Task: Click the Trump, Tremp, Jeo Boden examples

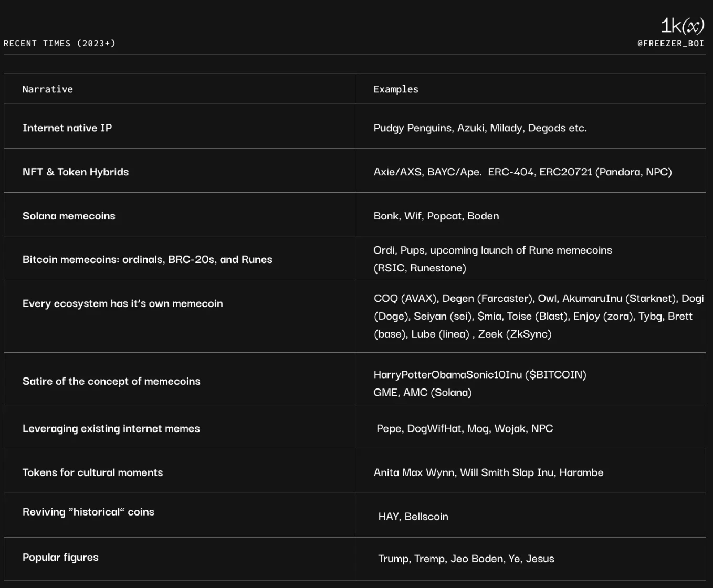Action: click(x=466, y=559)
